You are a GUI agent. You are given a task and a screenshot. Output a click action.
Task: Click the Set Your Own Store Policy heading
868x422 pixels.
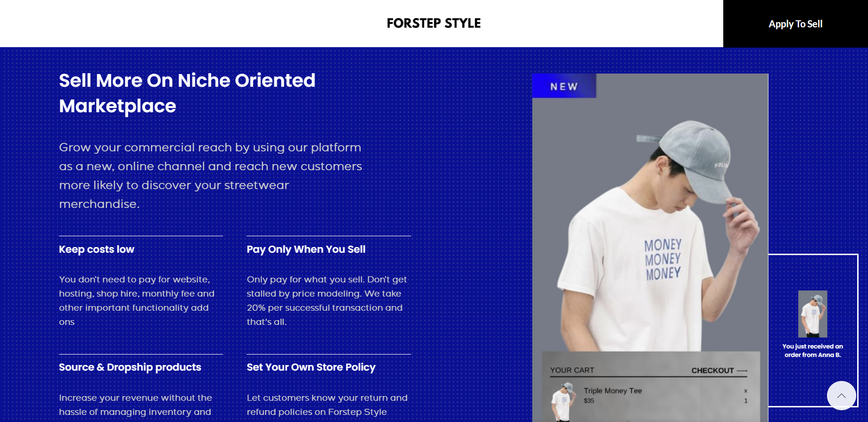tap(311, 367)
